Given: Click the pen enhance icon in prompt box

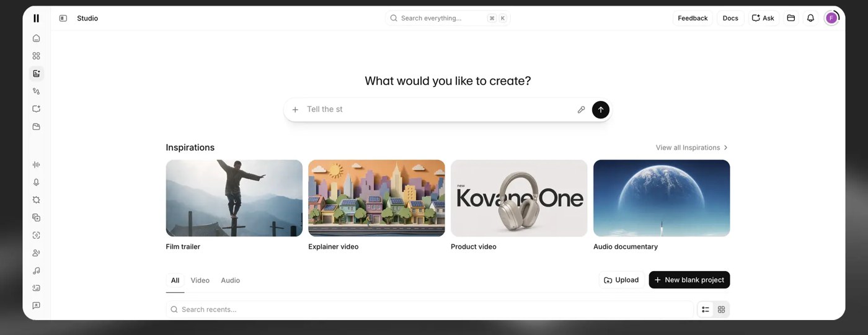Looking at the screenshot, I should tap(581, 110).
